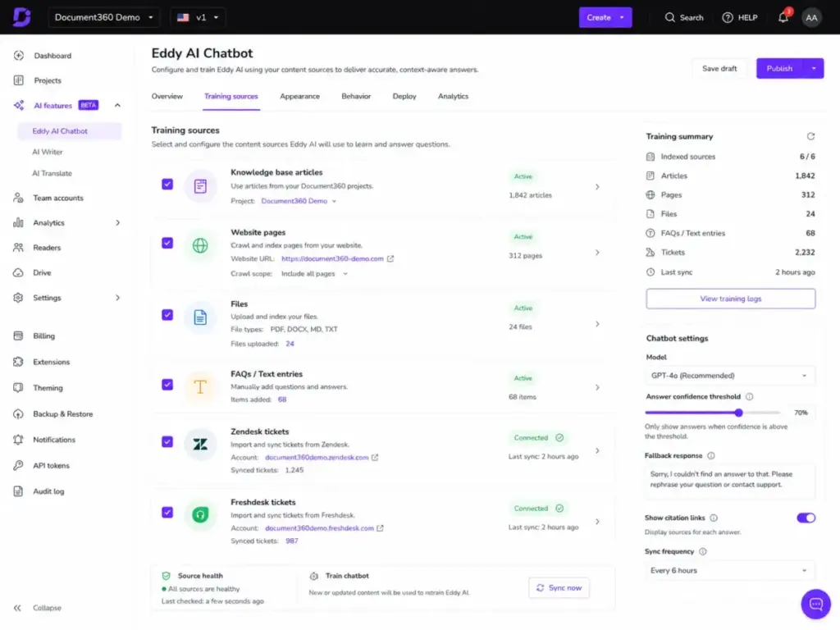Uncheck the FAQs / Text entries checkbox
This screenshot has height=630, width=840.
[167, 385]
